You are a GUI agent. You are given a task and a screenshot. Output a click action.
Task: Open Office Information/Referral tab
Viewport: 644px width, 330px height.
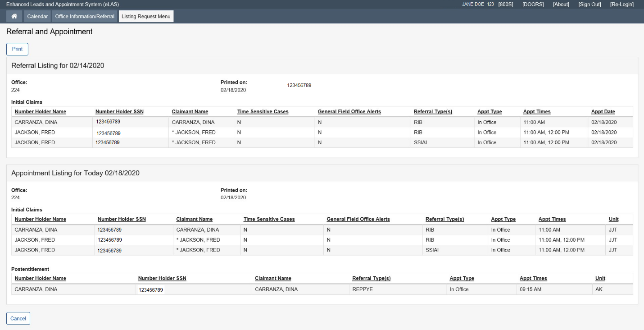tap(85, 16)
